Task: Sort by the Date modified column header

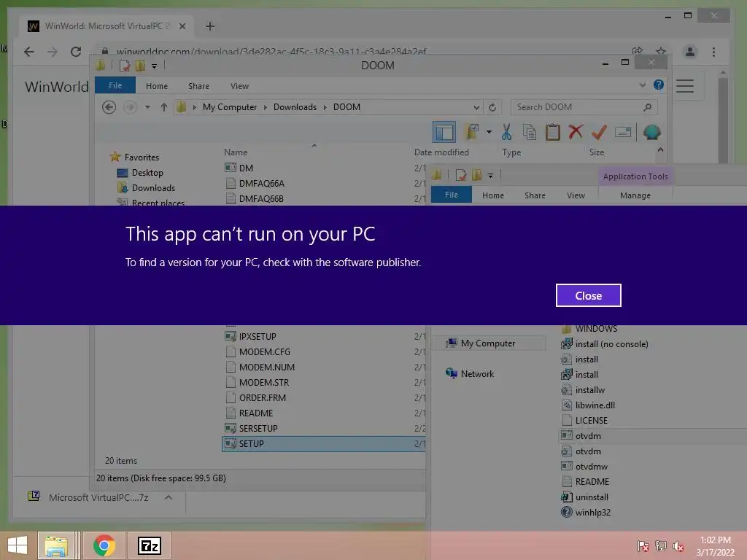Action: pos(441,152)
